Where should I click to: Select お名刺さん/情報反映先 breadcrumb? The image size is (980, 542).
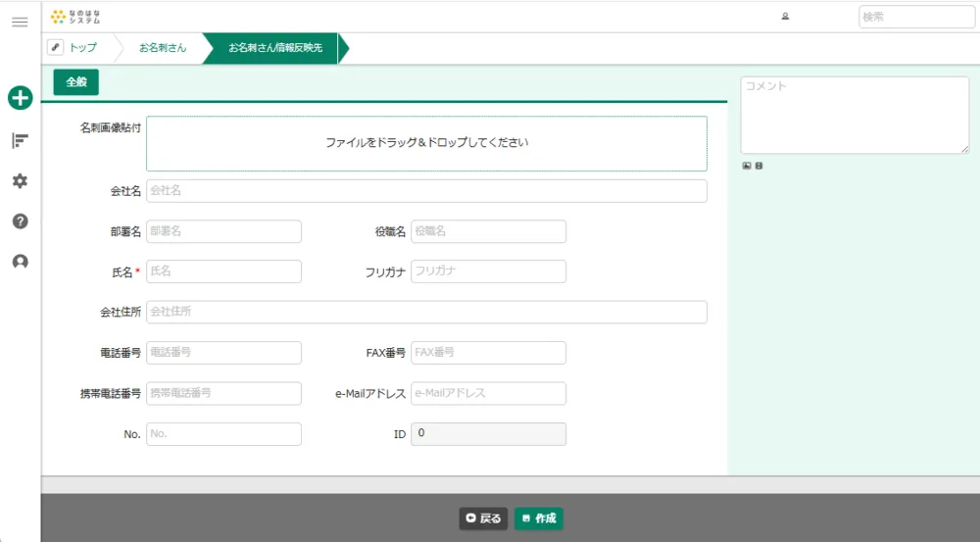(x=275, y=48)
